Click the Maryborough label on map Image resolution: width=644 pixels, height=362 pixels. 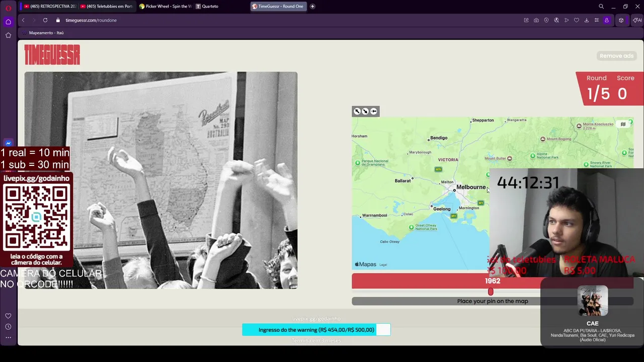coord(420,152)
